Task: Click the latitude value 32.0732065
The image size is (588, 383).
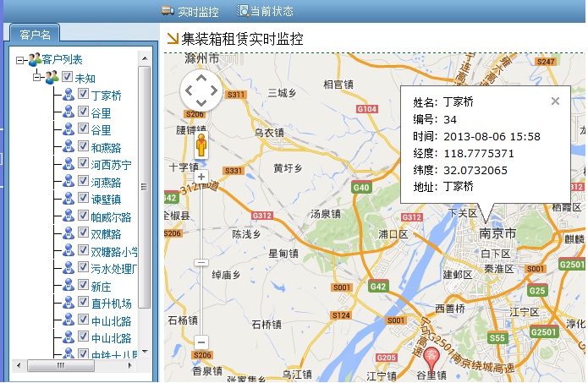Action: [475, 170]
